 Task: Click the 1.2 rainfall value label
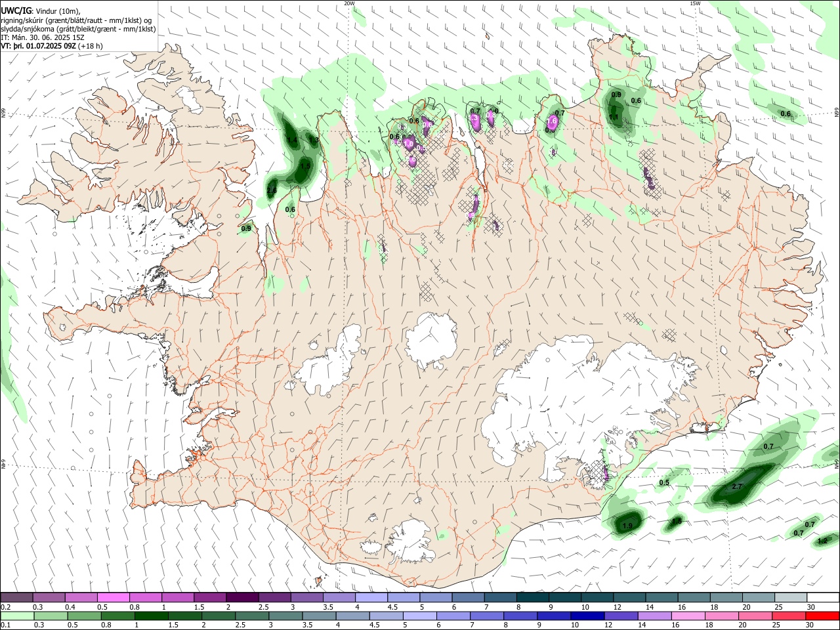tap(822, 541)
